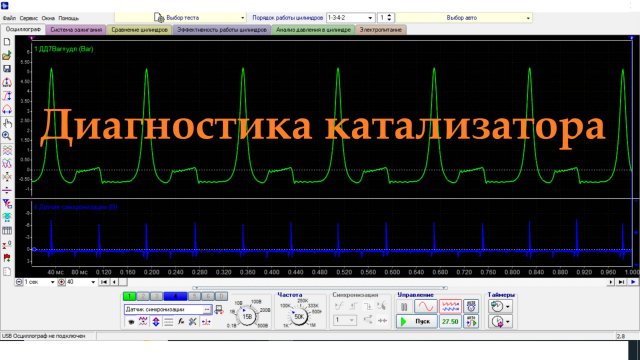This screenshot has height=360, width=640.
Task: Switch to Эффективность работы цилиндров tab
Action: coord(222,30)
